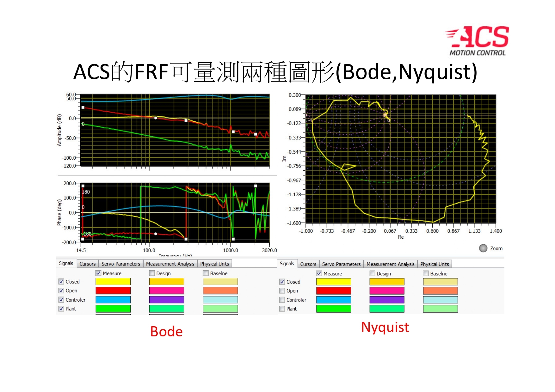The height and width of the screenshot is (392, 555).
Task: Pick green Plant Measure swatch in Bode panel
Action: coord(113,309)
